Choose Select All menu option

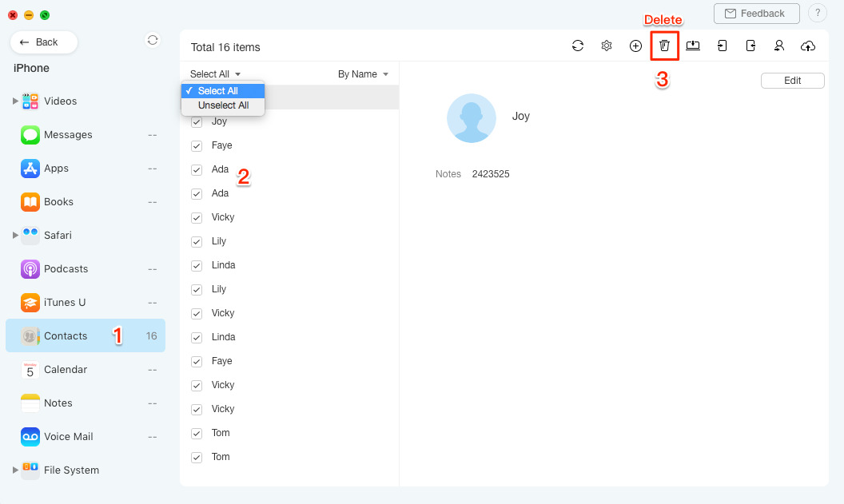pos(223,91)
